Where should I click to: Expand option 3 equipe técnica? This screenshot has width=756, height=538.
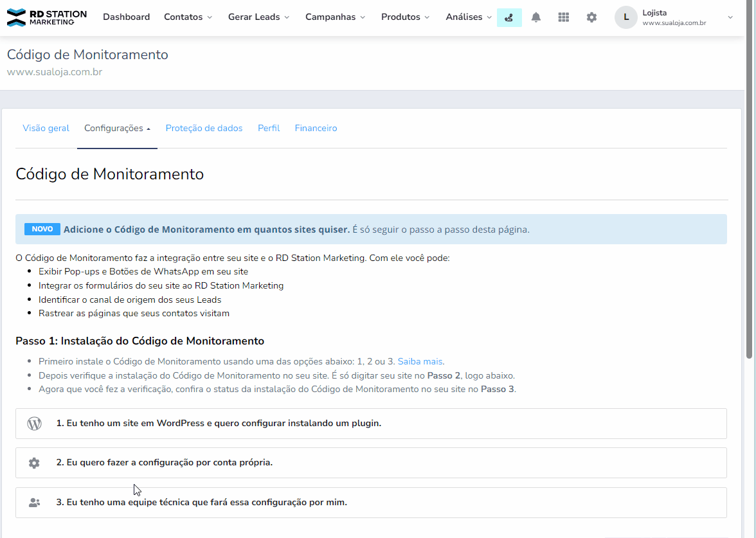point(371,503)
